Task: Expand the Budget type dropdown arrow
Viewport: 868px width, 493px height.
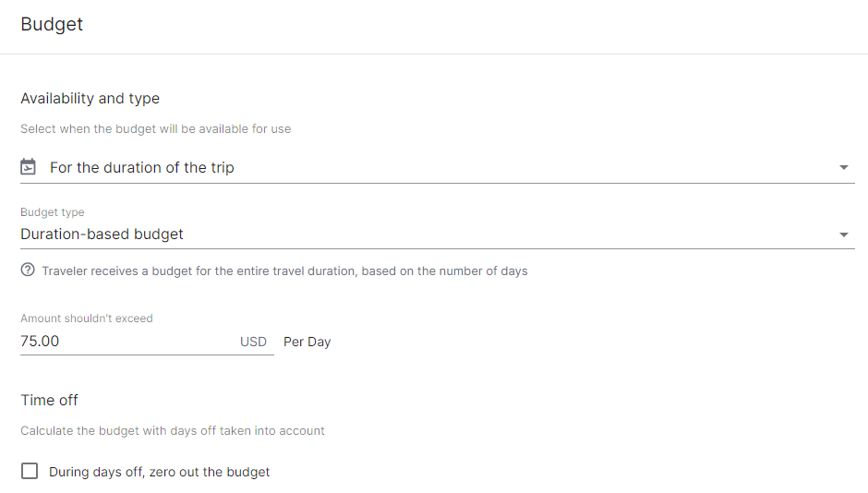Action: [844, 234]
